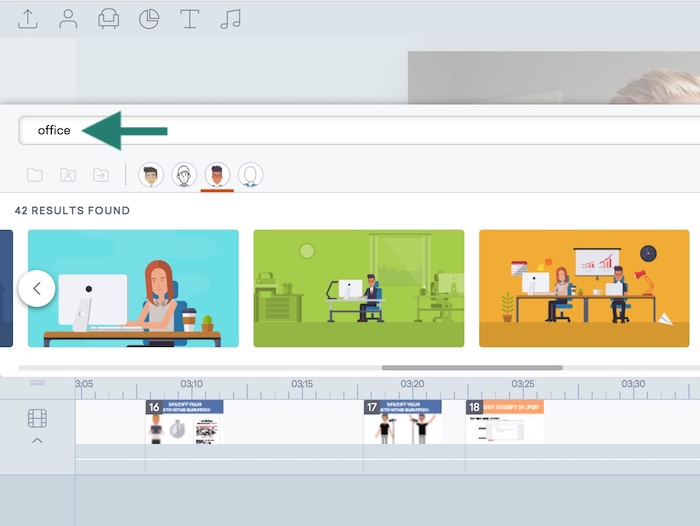Viewport: 700px width, 526px height.
Task: Click the folder with person icon
Action: [68, 175]
